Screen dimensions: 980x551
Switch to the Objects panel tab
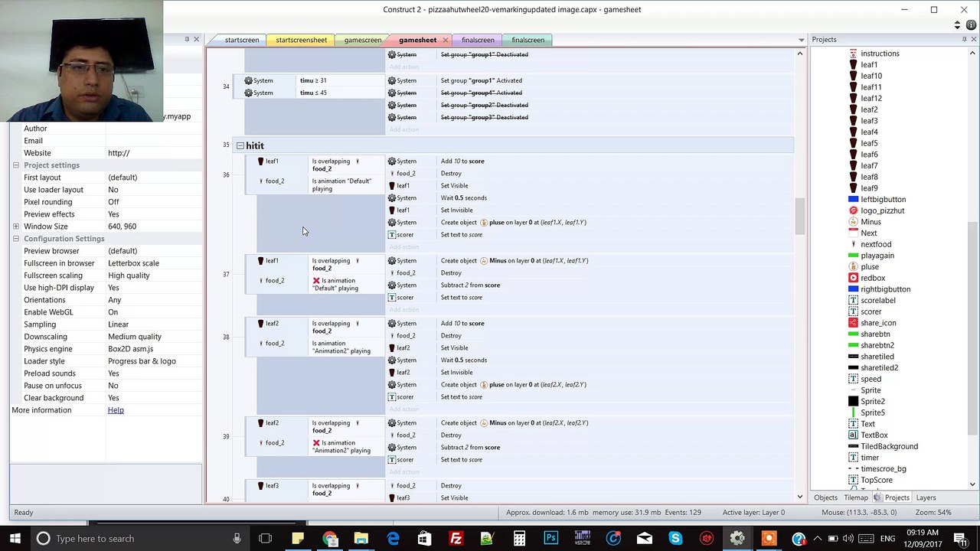(x=827, y=497)
